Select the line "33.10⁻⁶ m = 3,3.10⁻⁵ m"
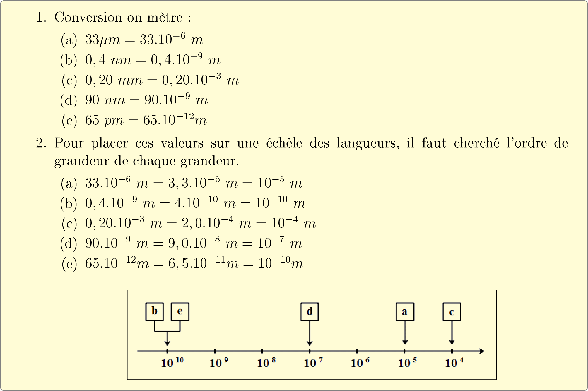 (194, 183)
